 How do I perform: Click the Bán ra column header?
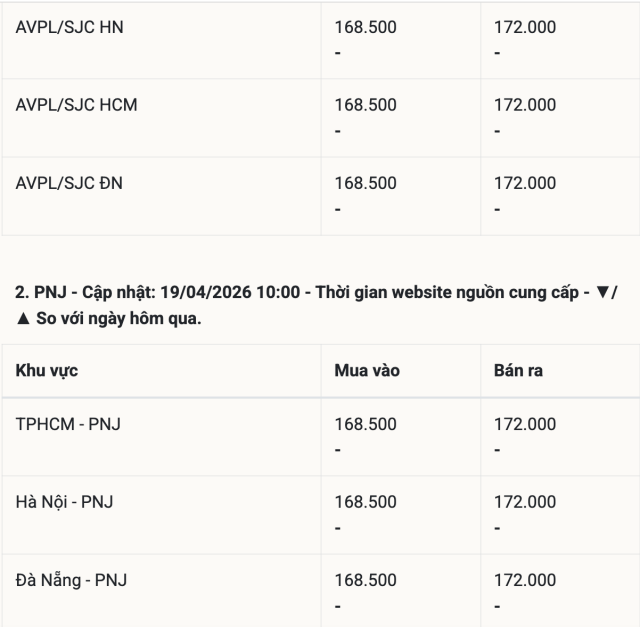click(518, 371)
